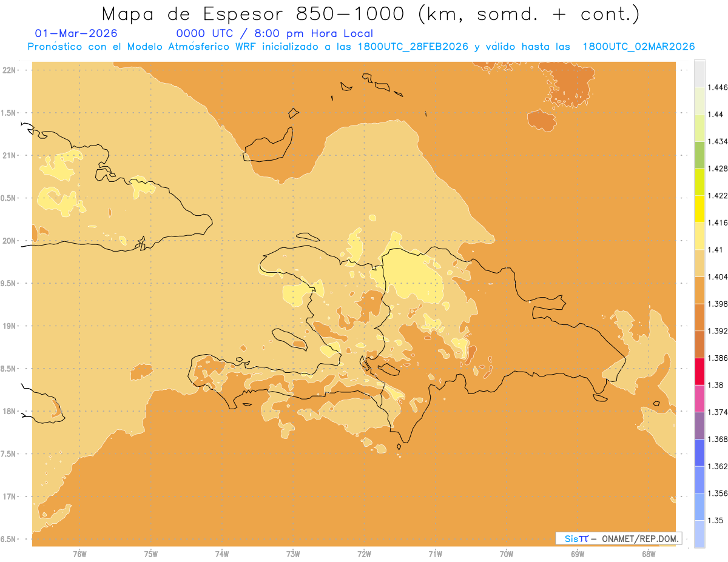
Task: Click the pale yellow swatch between 1.41 and 1.416
Action: tap(699, 236)
